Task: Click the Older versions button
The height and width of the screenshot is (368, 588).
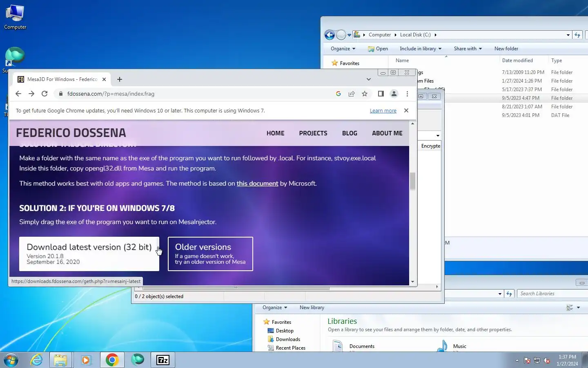Action: pyautogui.click(x=210, y=254)
